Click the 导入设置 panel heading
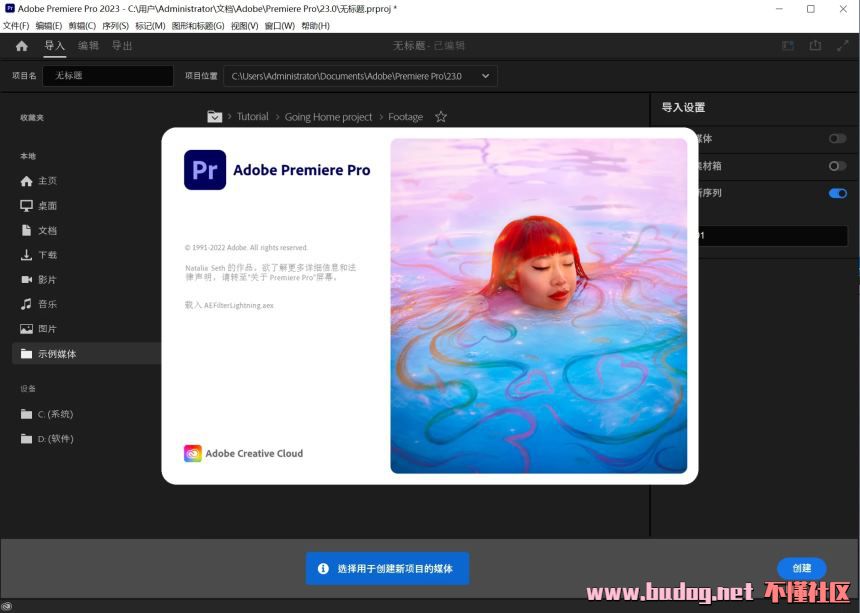 click(x=683, y=107)
